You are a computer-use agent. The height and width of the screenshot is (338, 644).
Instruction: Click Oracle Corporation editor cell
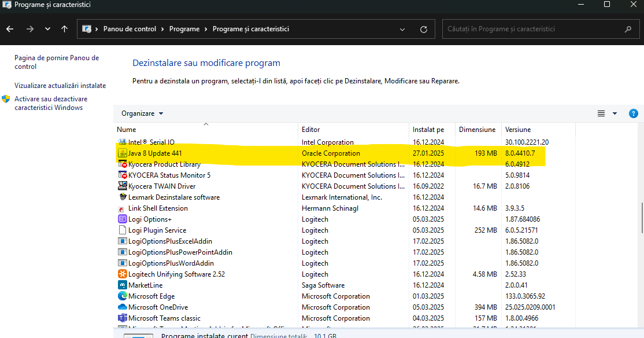point(331,153)
